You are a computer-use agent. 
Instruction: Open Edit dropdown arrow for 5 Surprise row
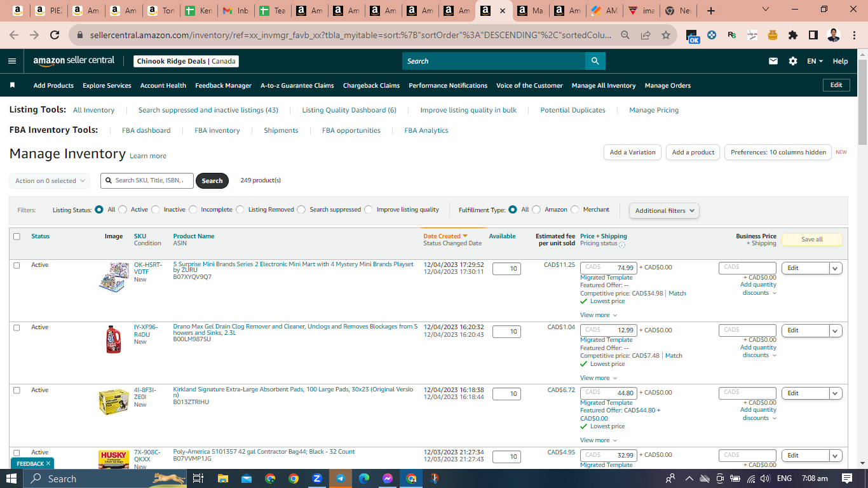tap(836, 268)
